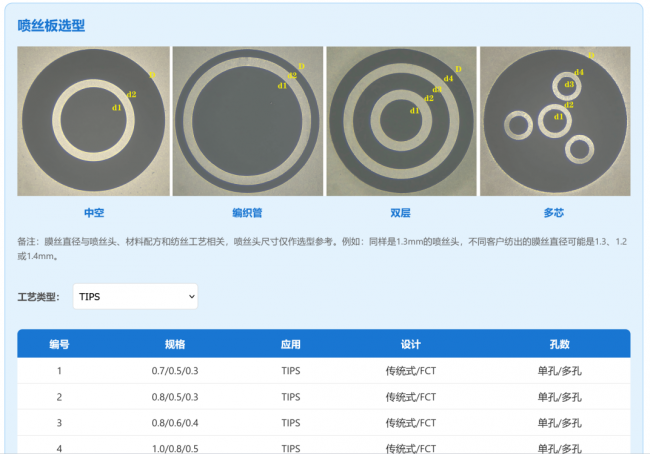
Task: Select the 编织管 label under the second image
Action: 247,213
